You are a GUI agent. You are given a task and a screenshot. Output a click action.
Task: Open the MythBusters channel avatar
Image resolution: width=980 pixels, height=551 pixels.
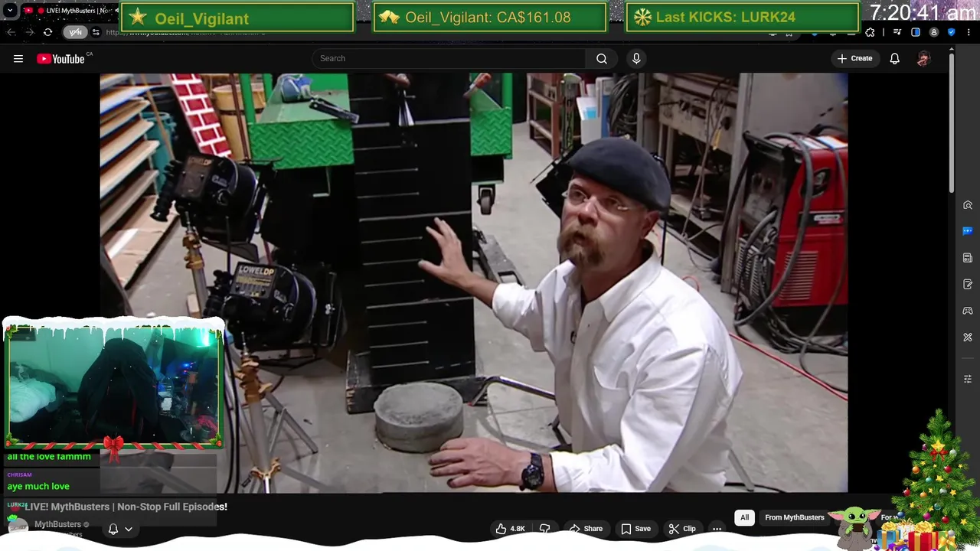pyautogui.click(x=18, y=527)
